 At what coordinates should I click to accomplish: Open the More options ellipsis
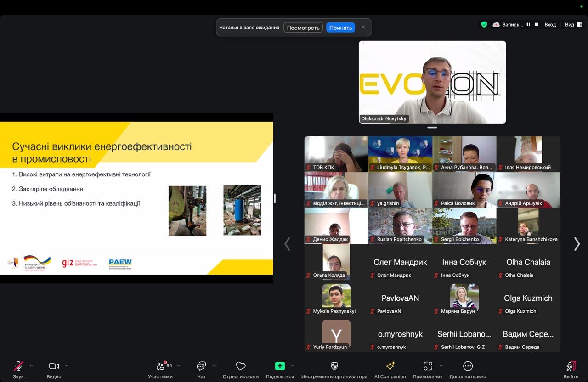coord(468,366)
